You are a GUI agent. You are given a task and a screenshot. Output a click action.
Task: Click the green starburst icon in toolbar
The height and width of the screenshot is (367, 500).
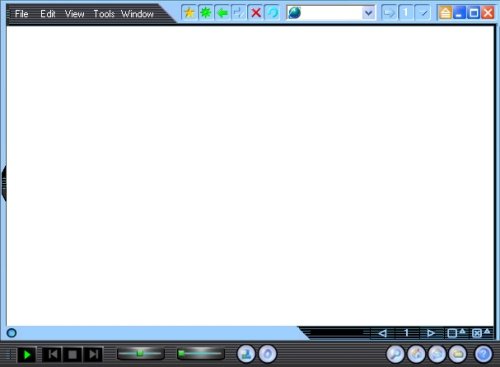click(x=206, y=13)
